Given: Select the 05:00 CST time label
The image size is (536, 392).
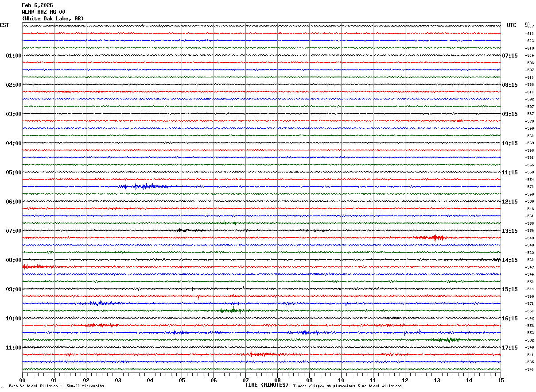Looking at the screenshot, I should click(x=13, y=173).
